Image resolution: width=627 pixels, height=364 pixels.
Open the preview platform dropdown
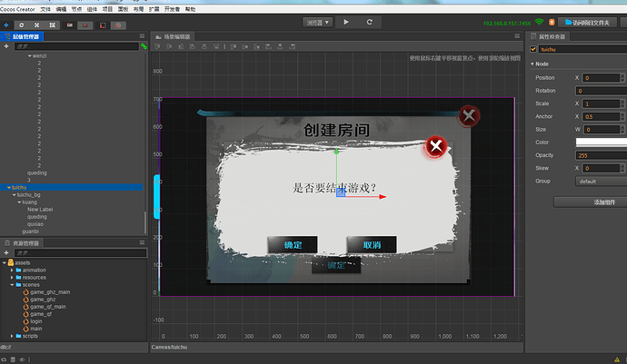pyautogui.click(x=317, y=23)
